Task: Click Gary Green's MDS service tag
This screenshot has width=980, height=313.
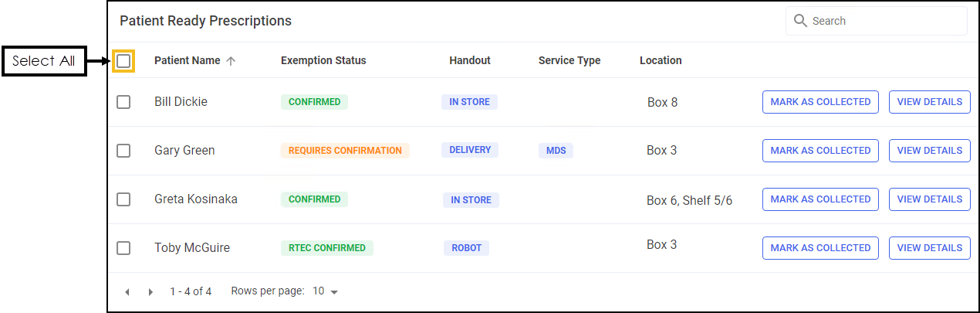Action: (556, 151)
